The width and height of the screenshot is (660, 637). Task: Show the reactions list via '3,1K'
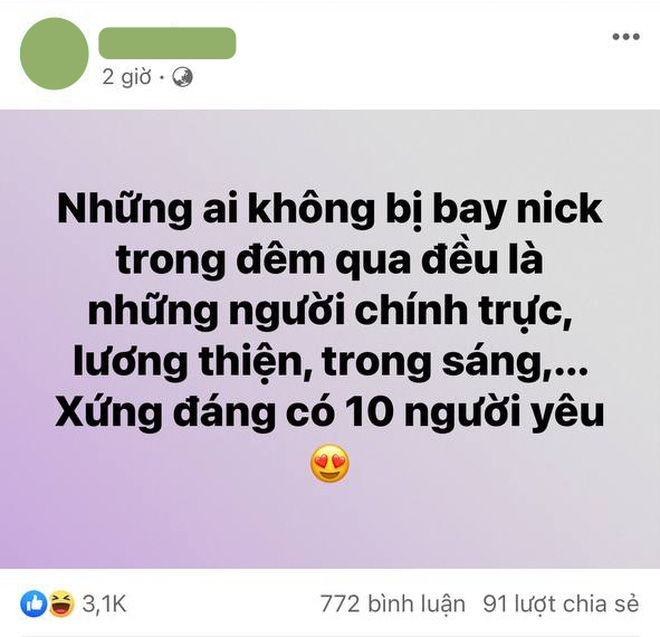(104, 604)
